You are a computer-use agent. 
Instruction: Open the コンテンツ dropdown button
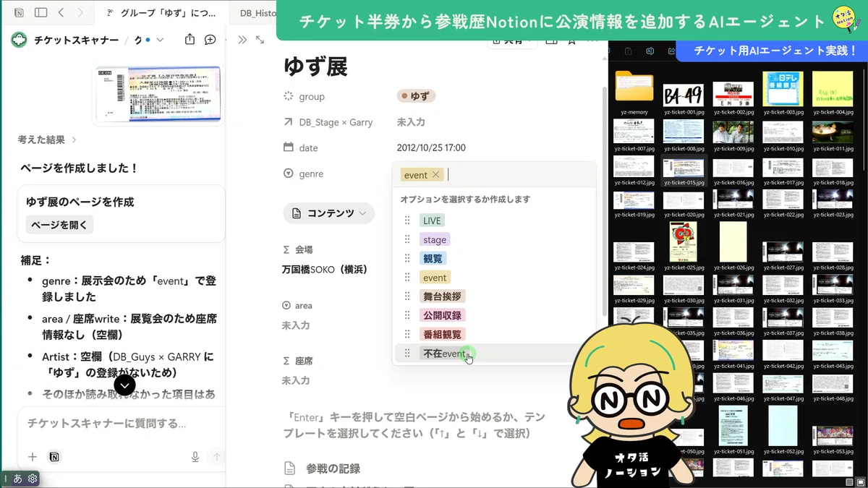click(x=329, y=213)
